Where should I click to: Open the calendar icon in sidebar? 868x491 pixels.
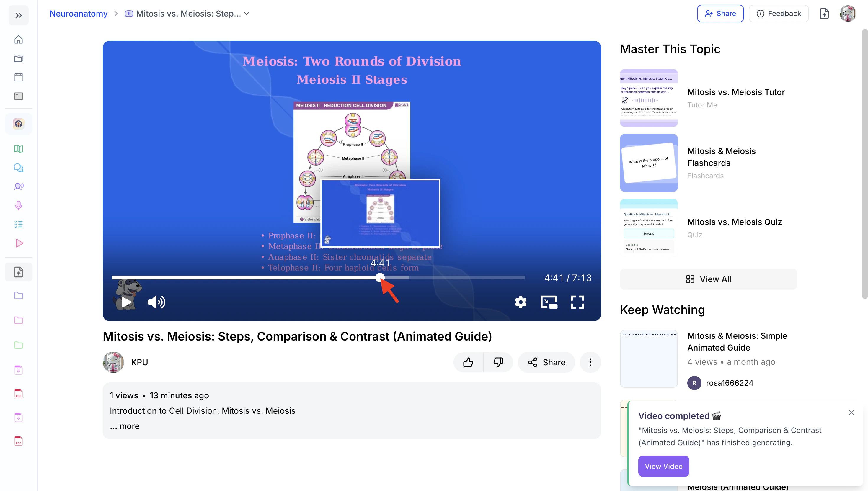click(x=19, y=77)
